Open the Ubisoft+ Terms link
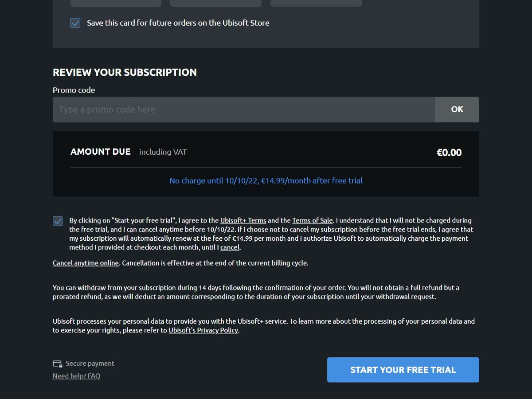Viewport: 532px width, 399px height. (x=243, y=220)
